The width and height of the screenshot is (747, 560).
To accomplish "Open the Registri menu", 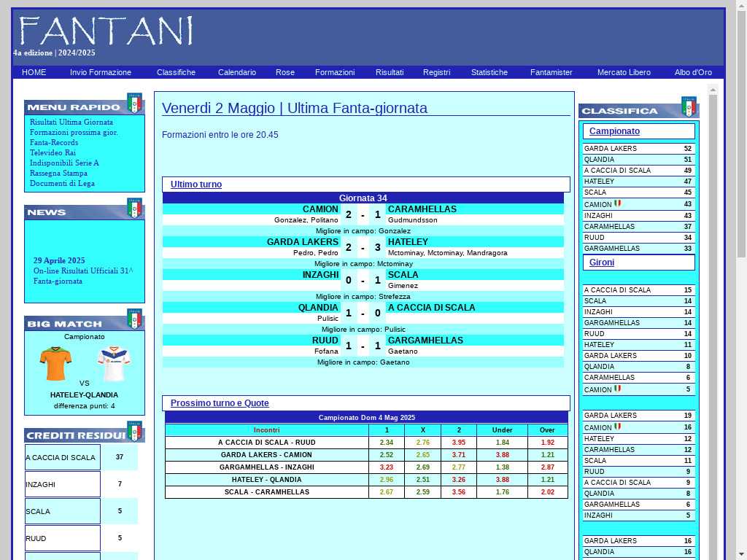I will click(437, 72).
